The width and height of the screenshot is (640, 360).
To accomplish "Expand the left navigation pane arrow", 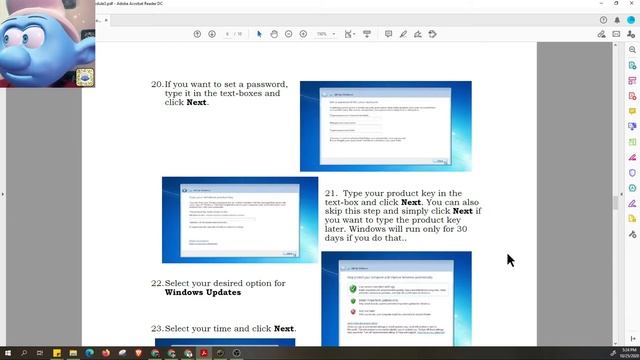I will coord(2,194).
